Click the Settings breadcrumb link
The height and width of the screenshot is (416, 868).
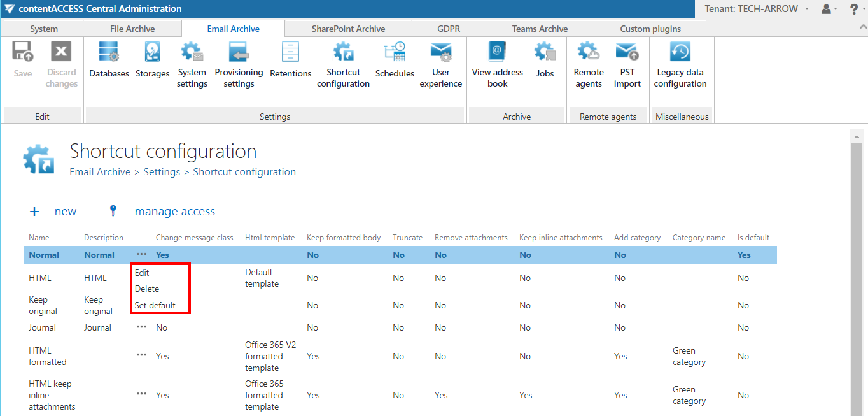click(162, 172)
